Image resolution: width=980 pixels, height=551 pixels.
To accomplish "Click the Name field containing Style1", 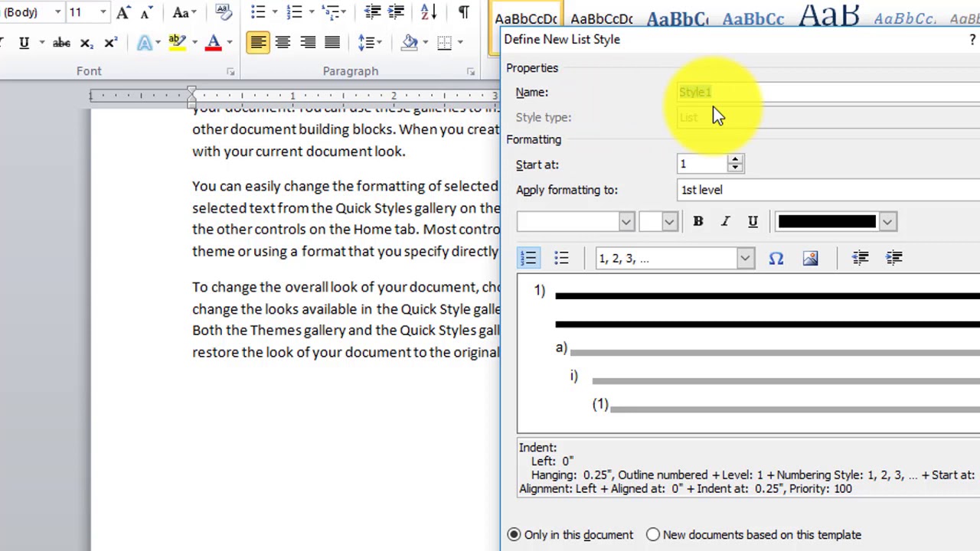I will tap(828, 93).
